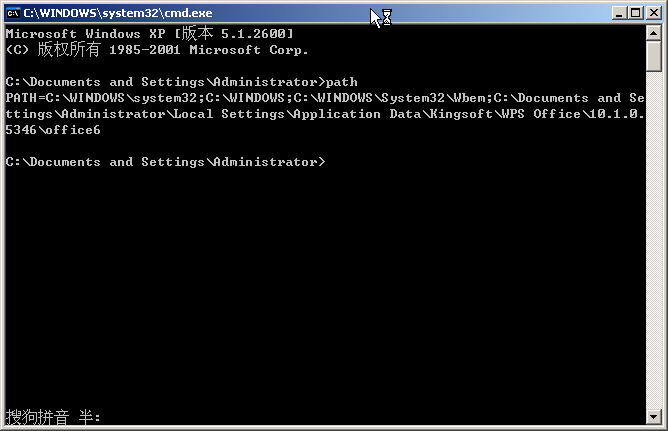Click the PATH=C:\WINDOWS\system32 output line
This screenshot has width=668, height=431.
[100, 98]
